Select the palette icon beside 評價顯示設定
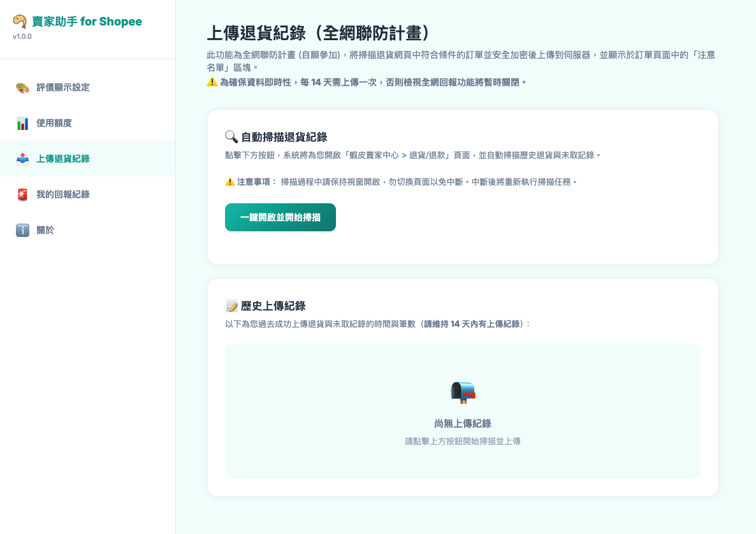The height and width of the screenshot is (534, 756). click(21, 87)
